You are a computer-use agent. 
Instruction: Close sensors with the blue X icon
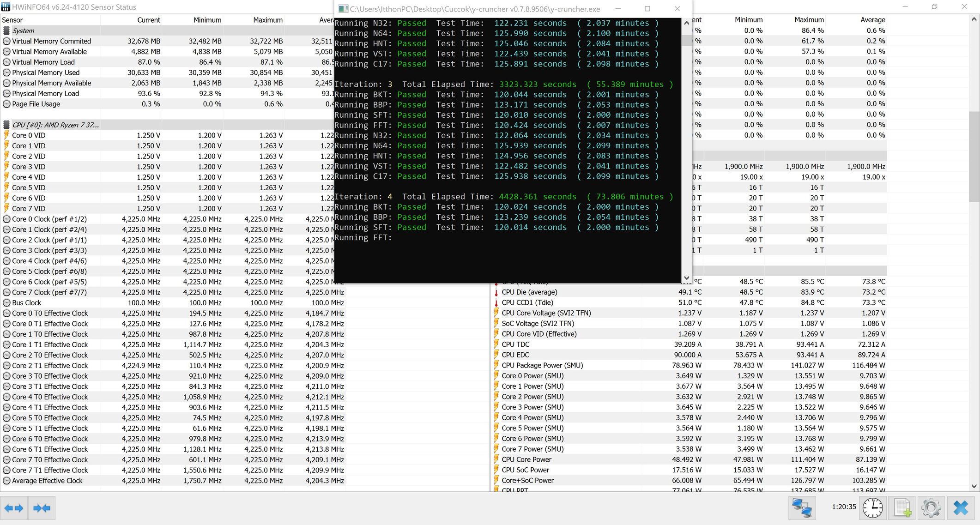[961, 508]
